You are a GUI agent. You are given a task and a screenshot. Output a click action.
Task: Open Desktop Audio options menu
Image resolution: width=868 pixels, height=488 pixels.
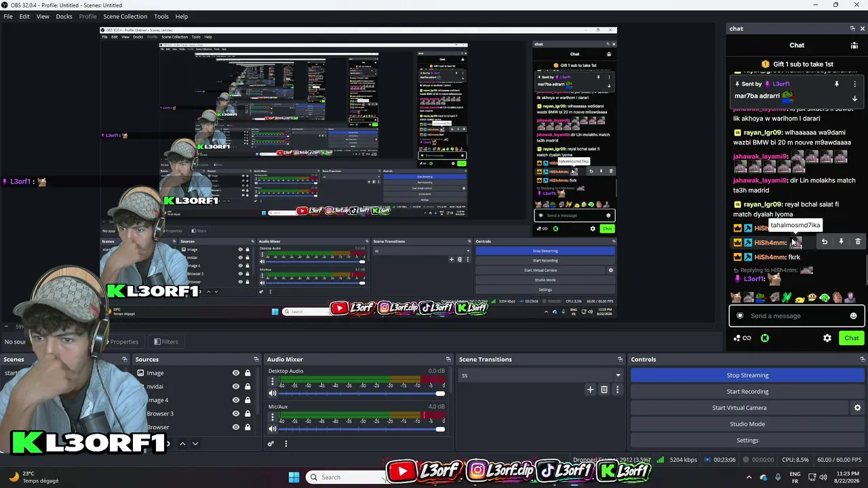pos(273,382)
